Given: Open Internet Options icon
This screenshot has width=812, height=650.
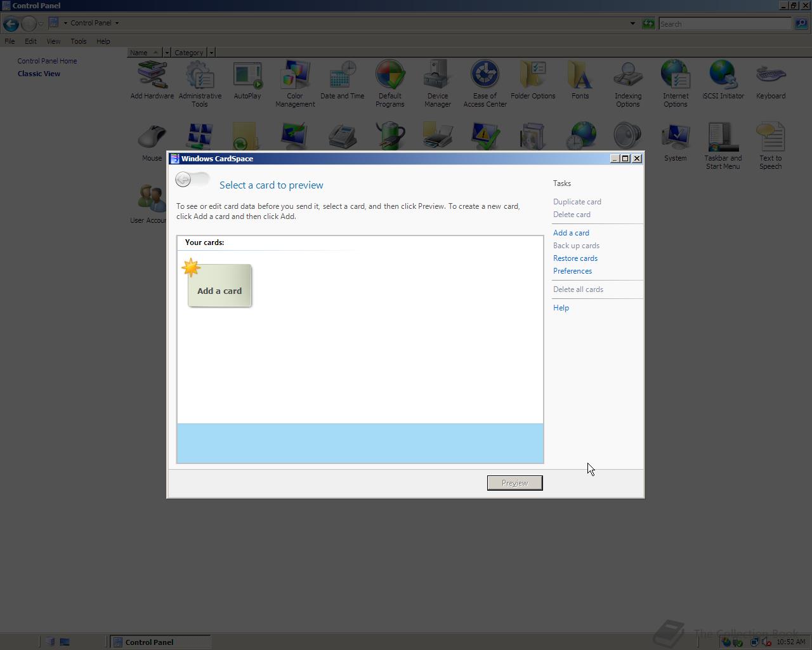Looking at the screenshot, I should point(676,84).
